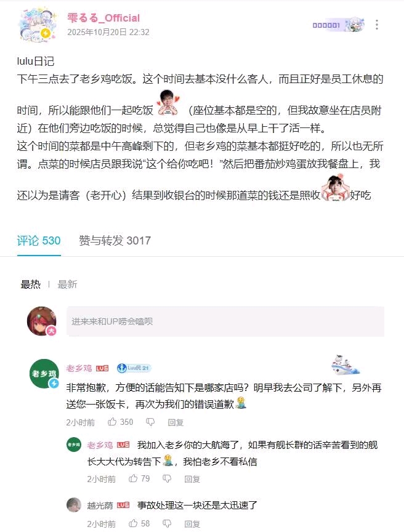This screenshot has height=532, width=404.
Task: Switch comment sorting to 最新
Action: (67, 284)
